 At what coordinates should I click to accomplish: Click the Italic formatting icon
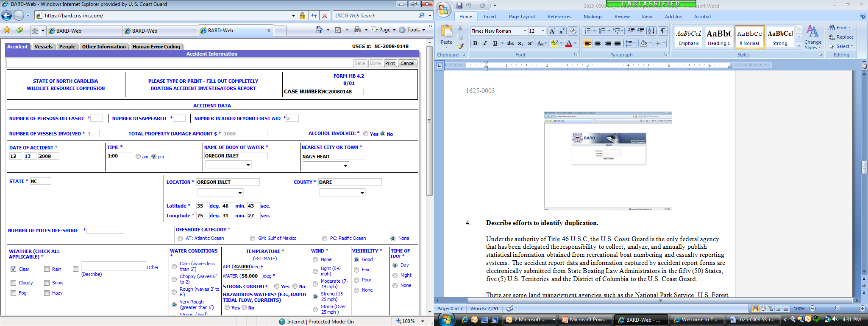(485, 43)
